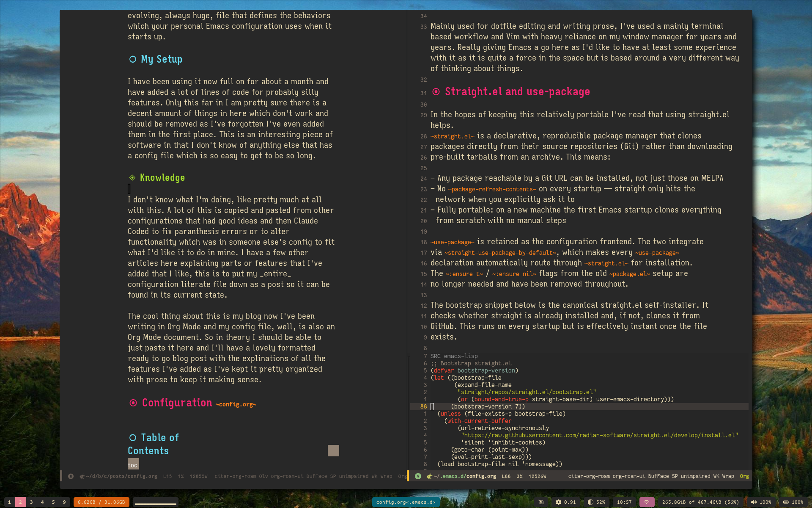Click the memory usage 6.62GB widget
Image resolution: width=812 pixels, height=508 pixels.
(101, 502)
